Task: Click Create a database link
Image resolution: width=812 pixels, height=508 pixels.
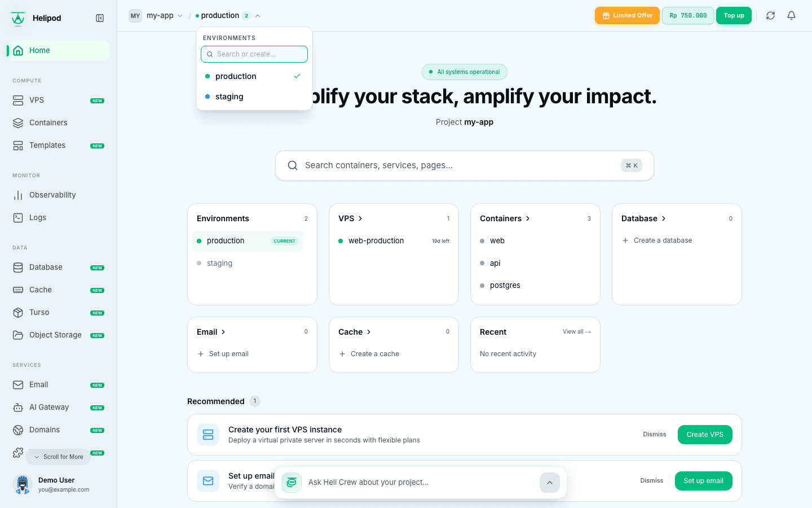Action: tap(657, 240)
